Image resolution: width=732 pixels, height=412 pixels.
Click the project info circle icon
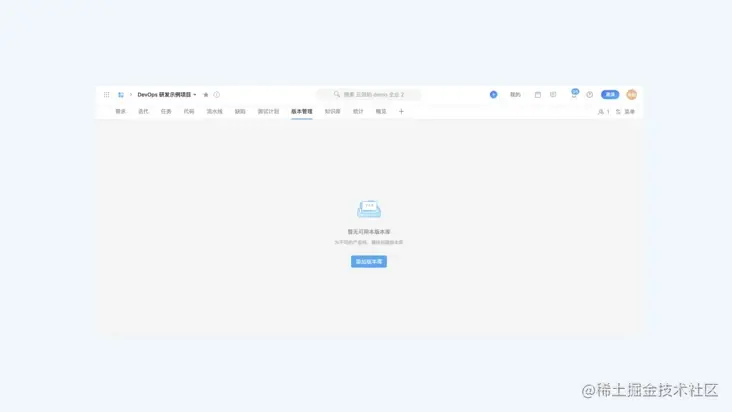point(217,95)
